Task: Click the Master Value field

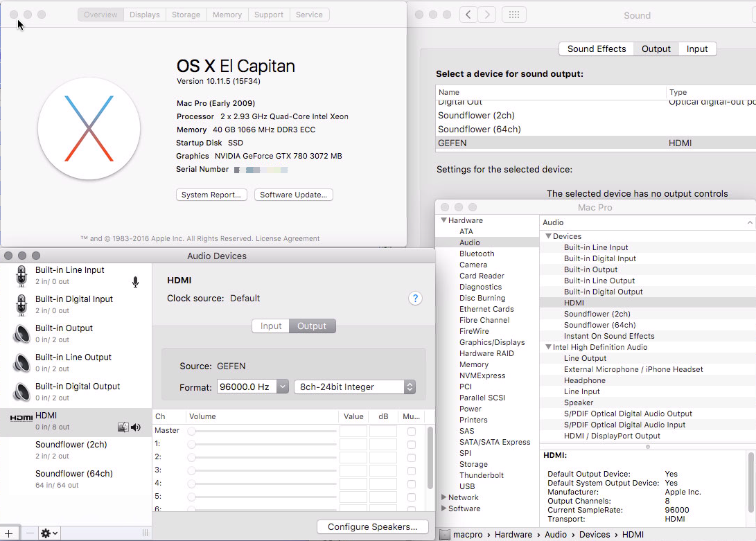Action: [x=353, y=431]
